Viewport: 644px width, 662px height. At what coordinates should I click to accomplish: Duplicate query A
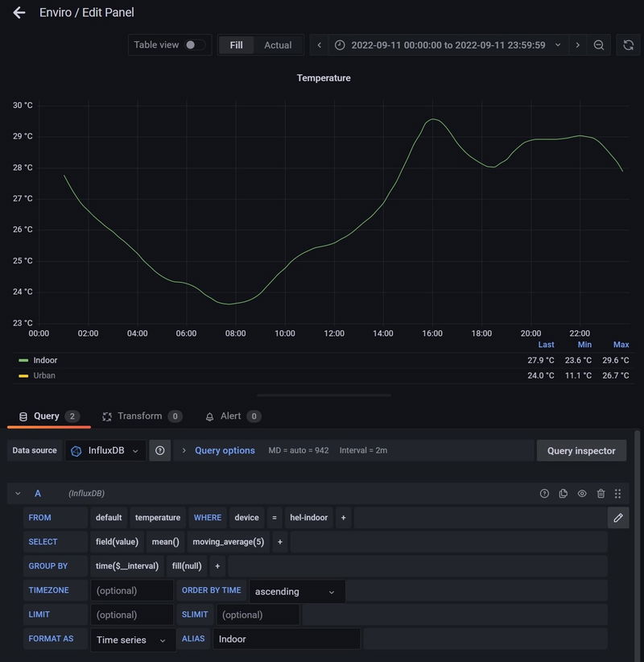pos(563,494)
